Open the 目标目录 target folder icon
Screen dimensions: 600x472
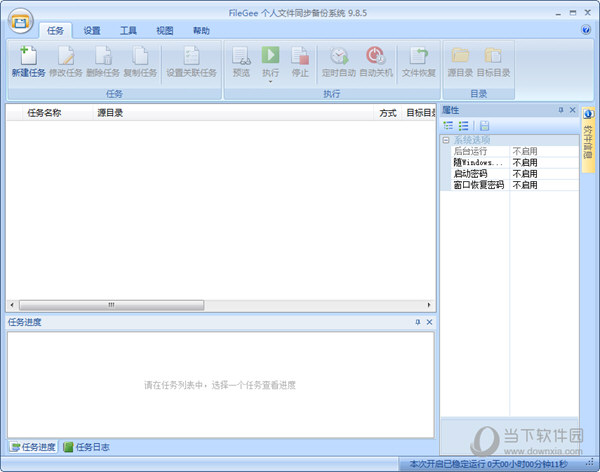tap(493, 61)
